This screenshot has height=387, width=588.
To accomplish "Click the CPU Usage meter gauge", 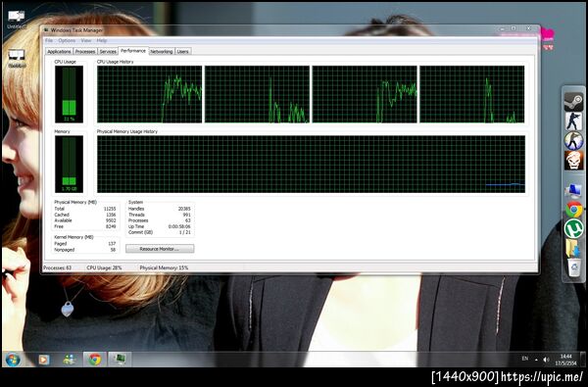I will pos(69,94).
